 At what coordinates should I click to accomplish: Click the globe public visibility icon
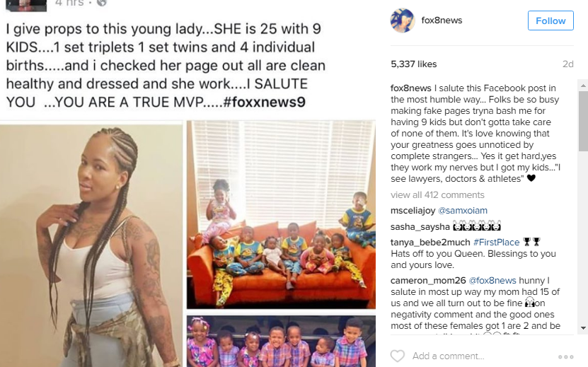coord(102,3)
